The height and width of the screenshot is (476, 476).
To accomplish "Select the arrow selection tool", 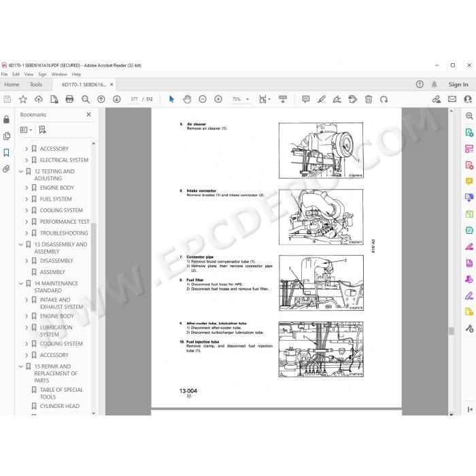I will tap(171, 99).
